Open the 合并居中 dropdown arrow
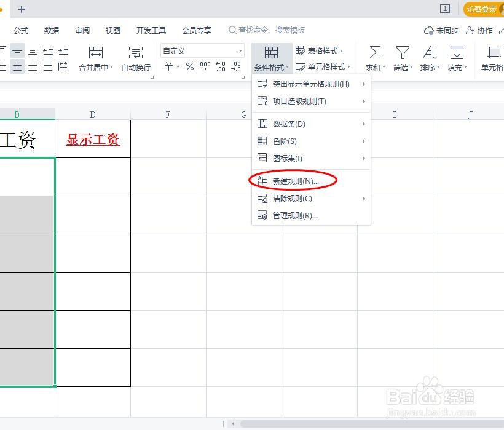Viewport: 504px width, 430px height. coord(112,67)
